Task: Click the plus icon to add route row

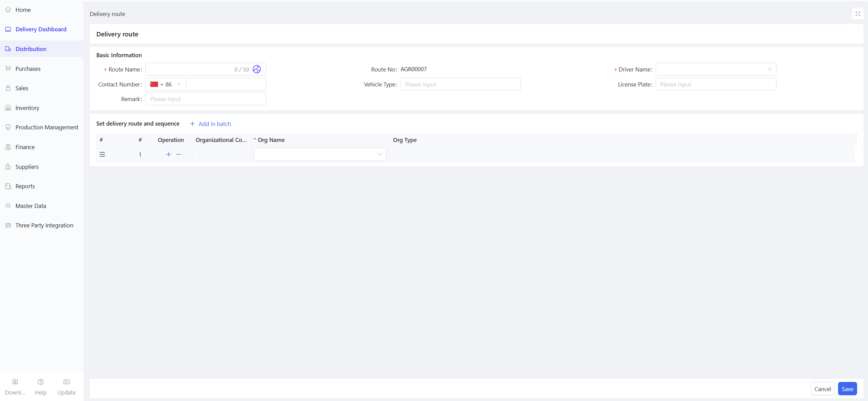Action: coord(168,154)
